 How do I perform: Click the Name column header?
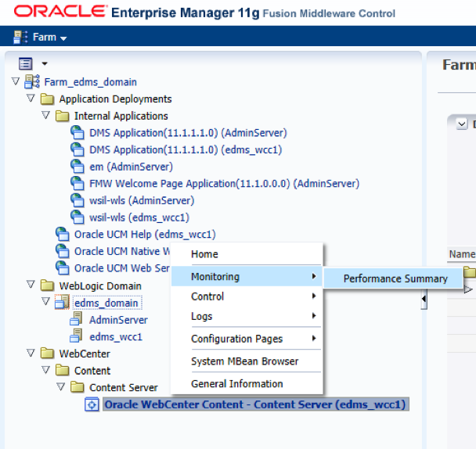point(462,254)
